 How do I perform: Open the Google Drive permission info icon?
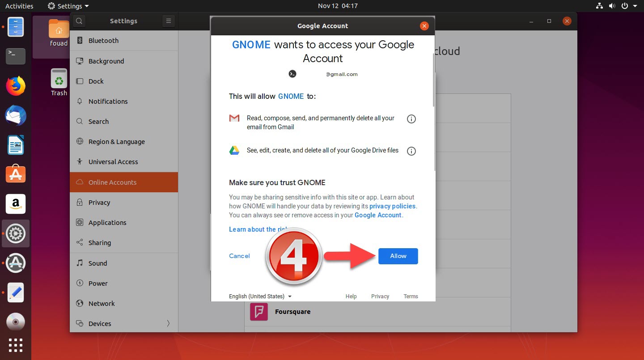[x=411, y=151]
